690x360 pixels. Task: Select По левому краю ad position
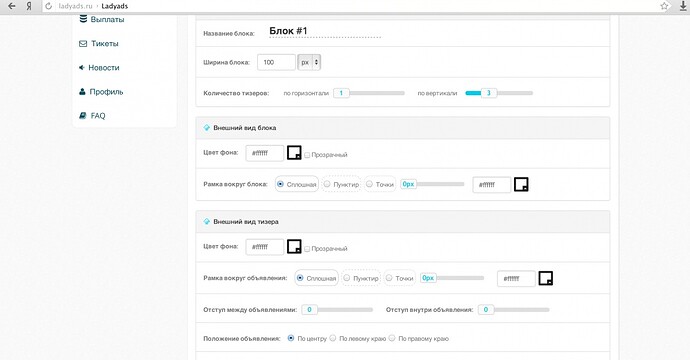(x=333, y=338)
